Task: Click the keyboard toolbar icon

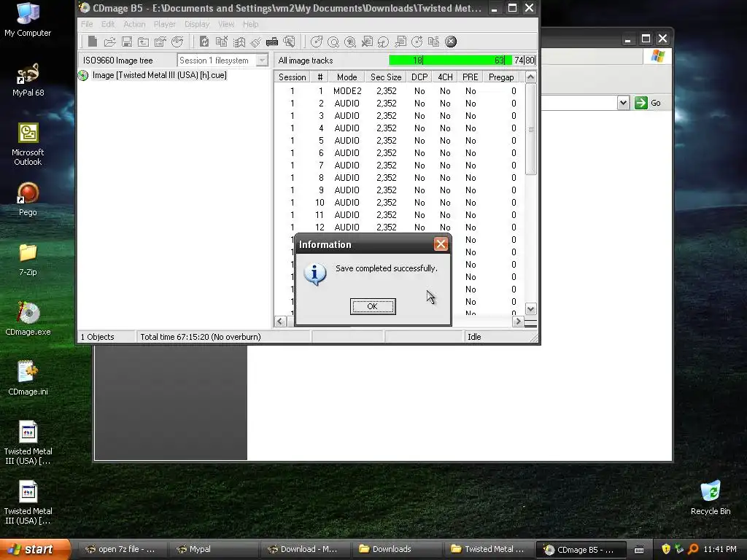Action: pos(272,42)
